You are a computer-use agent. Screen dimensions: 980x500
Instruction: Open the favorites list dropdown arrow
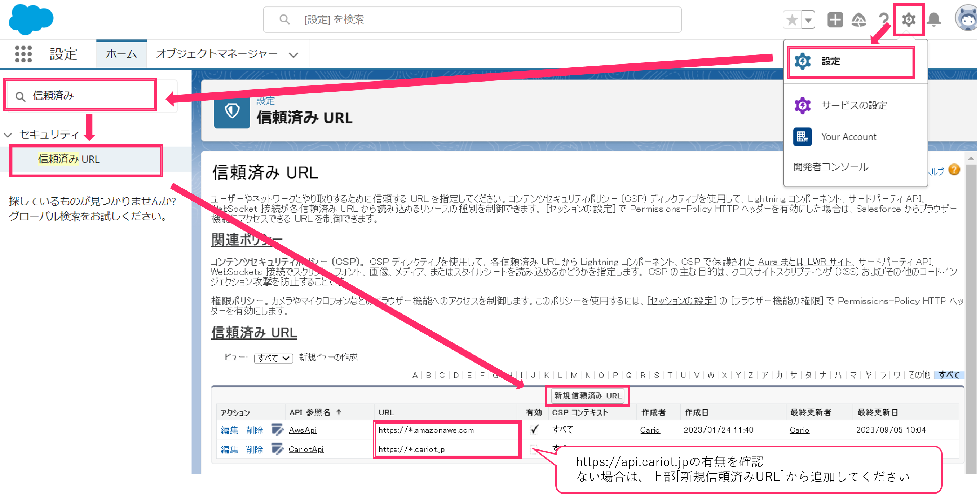click(808, 20)
